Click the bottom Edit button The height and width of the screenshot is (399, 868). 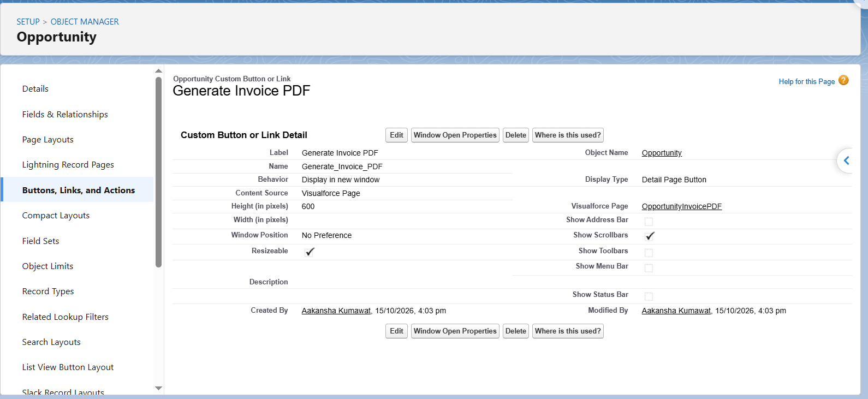396,331
